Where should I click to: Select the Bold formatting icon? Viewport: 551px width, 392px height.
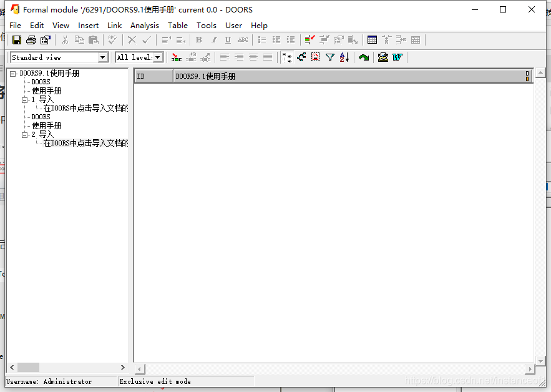(198, 39)
